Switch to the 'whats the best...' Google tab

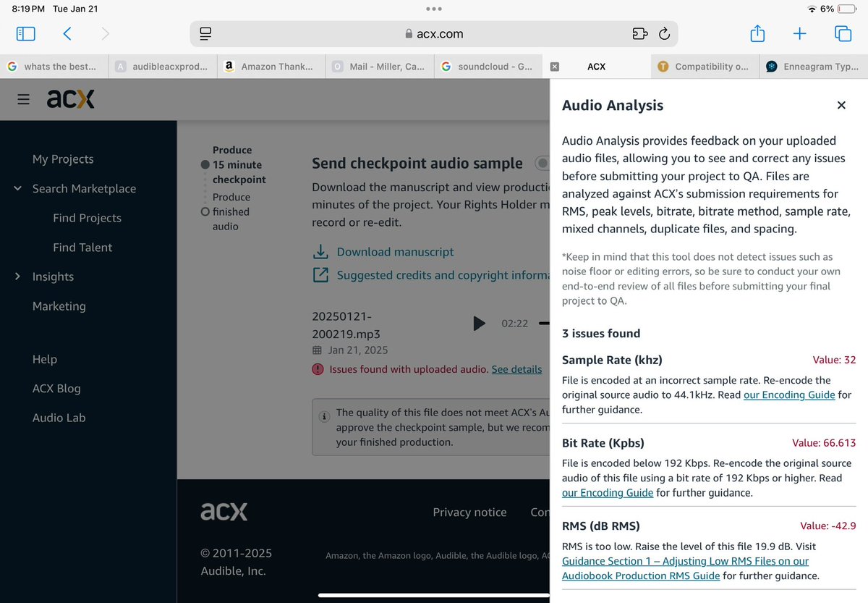coord(54,66)
